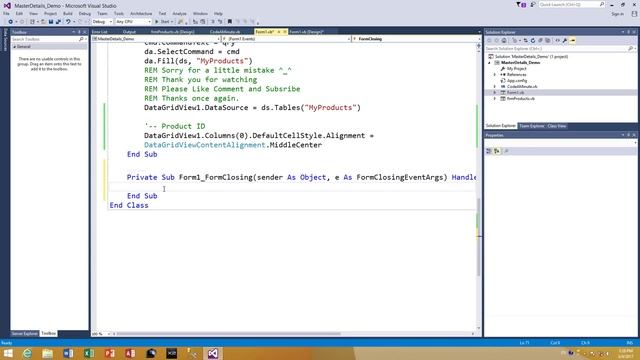Toggle Show All Files in Solution Explorer
The image size is (640, 360).
click(x=547, y=40)
